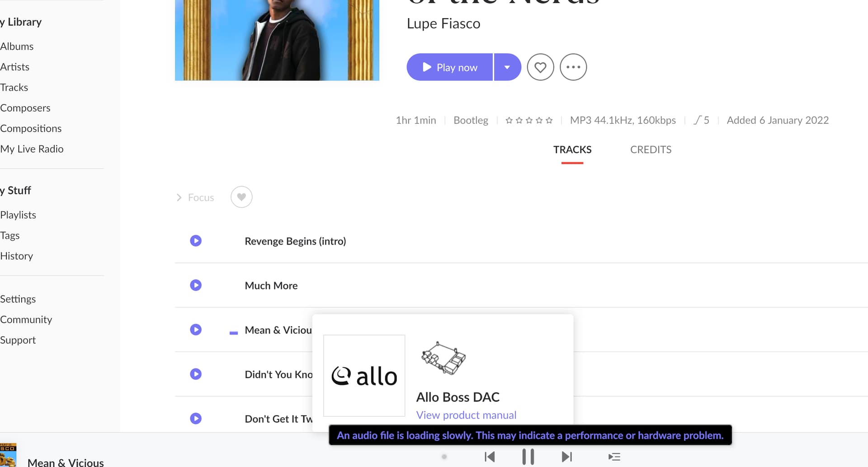868x467 pixels.
Task: Click the Play now button
Action: coord(450,67)
